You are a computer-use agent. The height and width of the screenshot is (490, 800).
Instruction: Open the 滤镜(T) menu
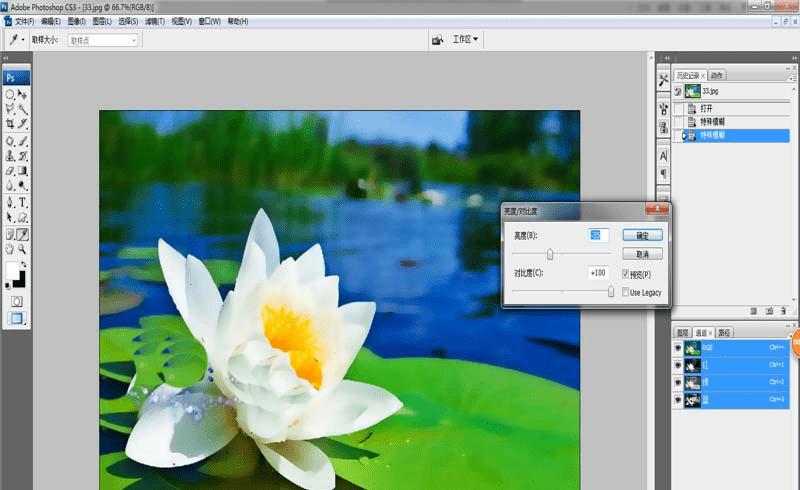[155, 21]
